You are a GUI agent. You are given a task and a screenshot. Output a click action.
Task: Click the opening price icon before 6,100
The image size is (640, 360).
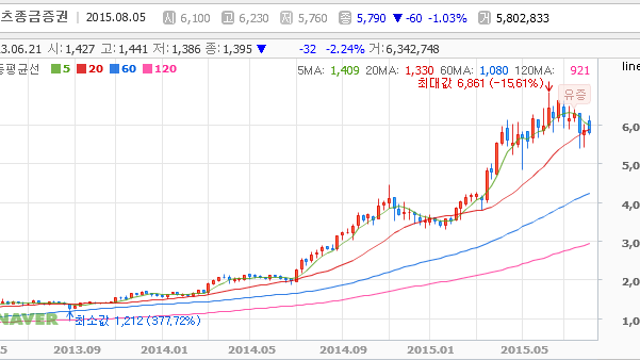169,18
